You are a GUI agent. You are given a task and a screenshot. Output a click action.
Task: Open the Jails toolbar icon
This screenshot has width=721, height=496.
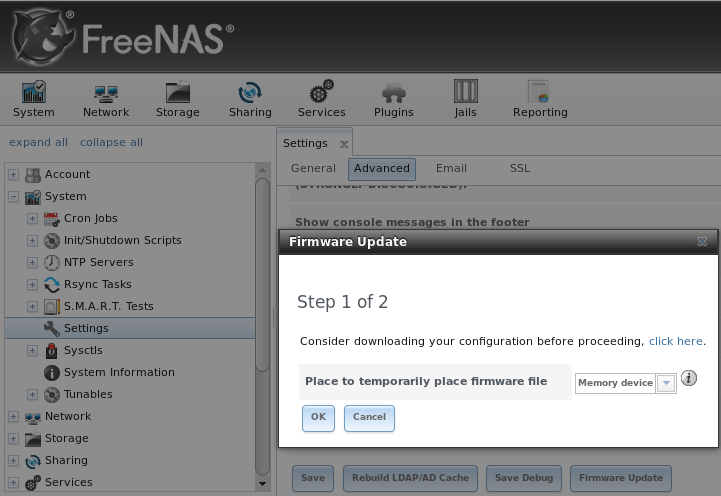point(465,99)
